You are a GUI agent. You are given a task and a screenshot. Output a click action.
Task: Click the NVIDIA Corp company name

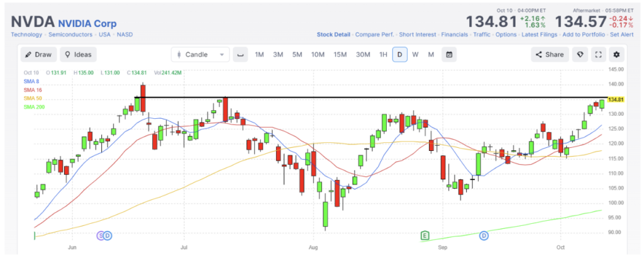87,23
